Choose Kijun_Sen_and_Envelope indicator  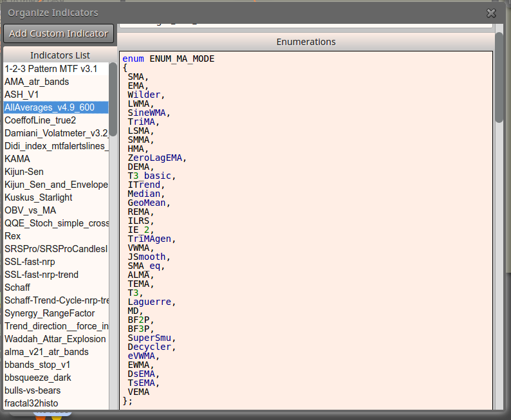(56, 185)
